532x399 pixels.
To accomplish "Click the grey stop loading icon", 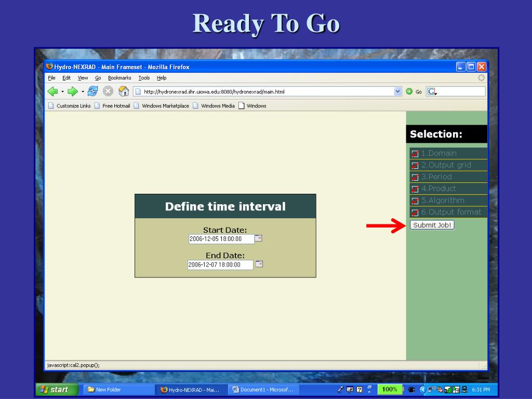I will 108,91.
